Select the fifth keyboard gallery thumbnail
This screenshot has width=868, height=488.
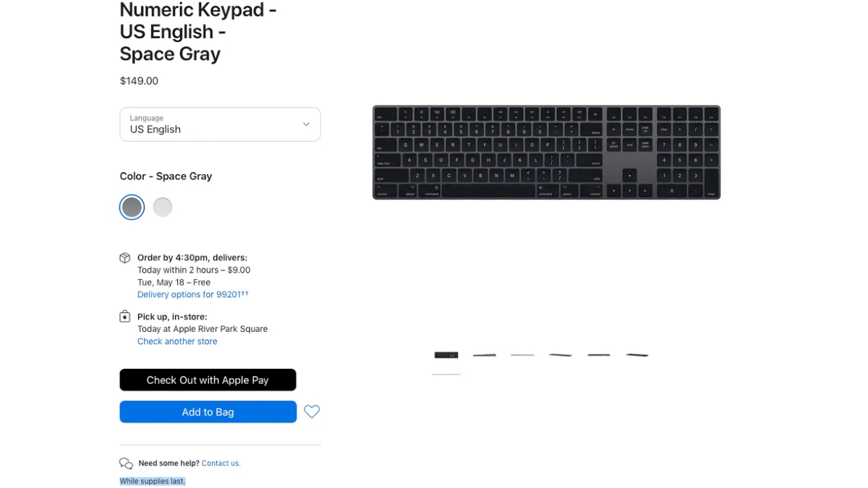[x=599, y=355]
